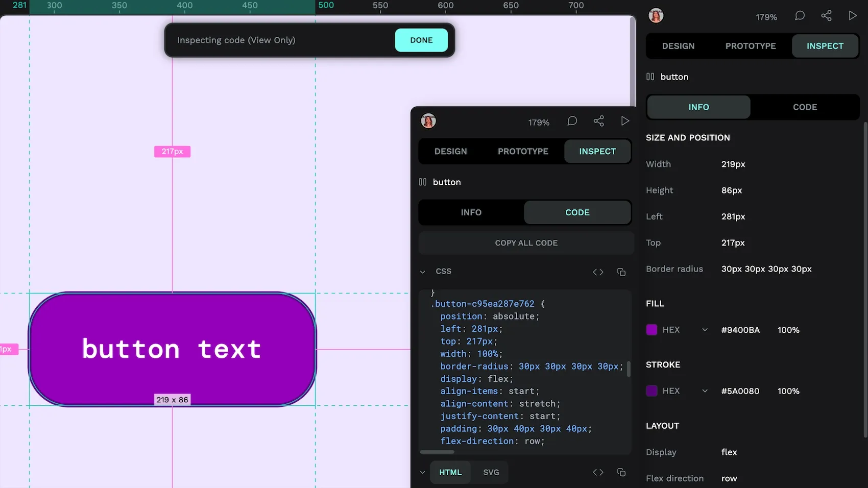Click padding line in CSS code
The image size is (868, 488).
point(516,429)
